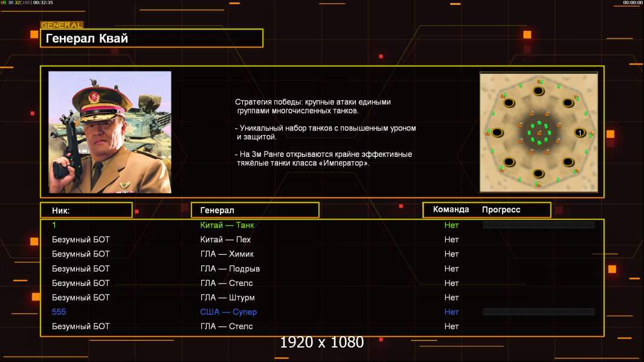The image size is (644, 362).
Task: Click the loading progress bar for США — Супер
Action: pos(539,312)
